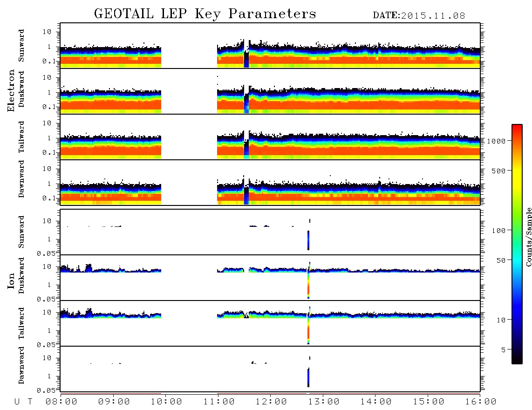Viewport: 532px width, 410px height.
Task: Click the Ion Dawnward blue streak near 12:45
Action: click(x=308, y=377)
